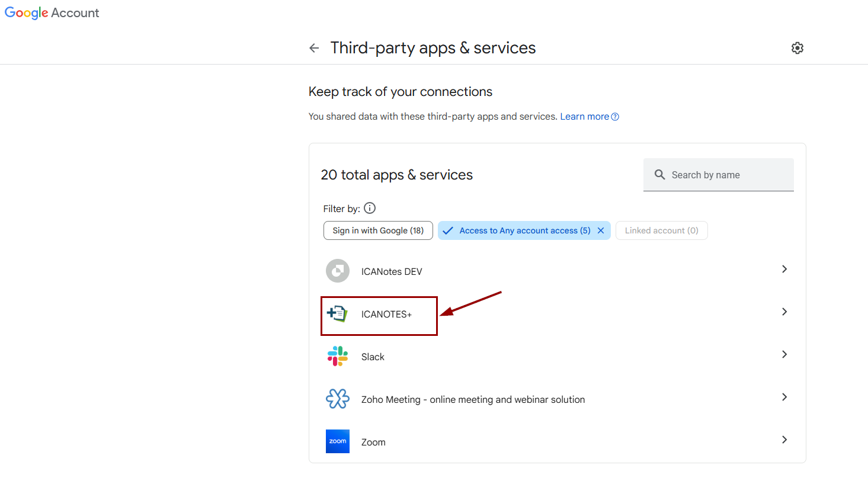Screen dimensions: 868x500
Task: Remove the account access filter with X
Action: click(601, 230)
